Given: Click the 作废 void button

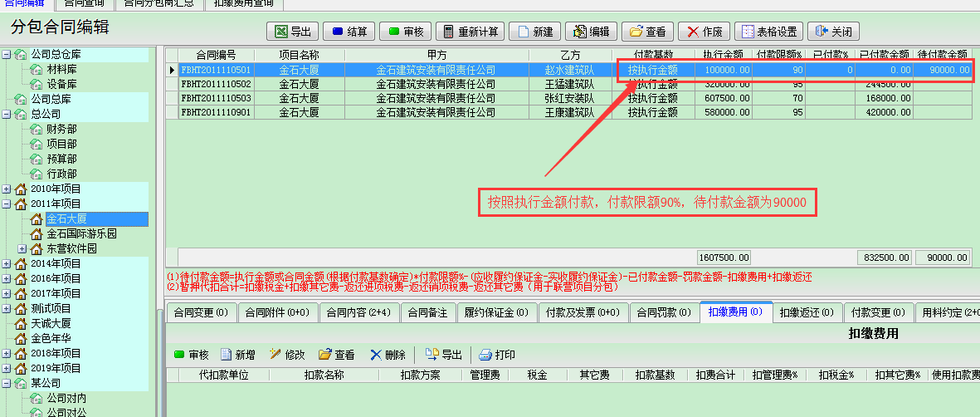Looking at the screenshot, I should (x=704, y=32).
